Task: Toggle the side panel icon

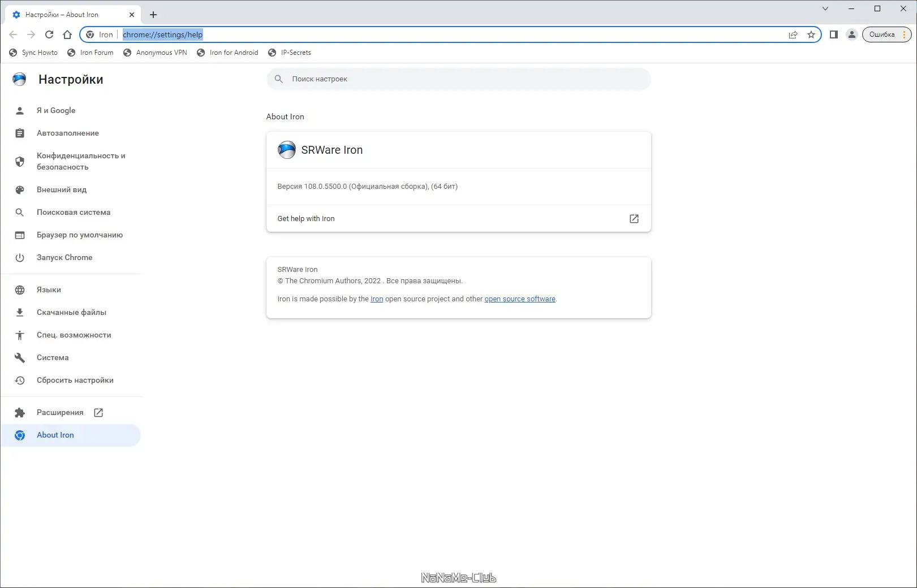Action: click(x=833, y=34)
